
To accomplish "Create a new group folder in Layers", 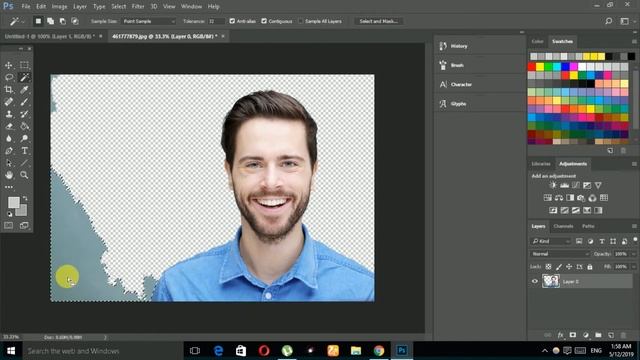I will pyautogui.click(x=598, y=335).
